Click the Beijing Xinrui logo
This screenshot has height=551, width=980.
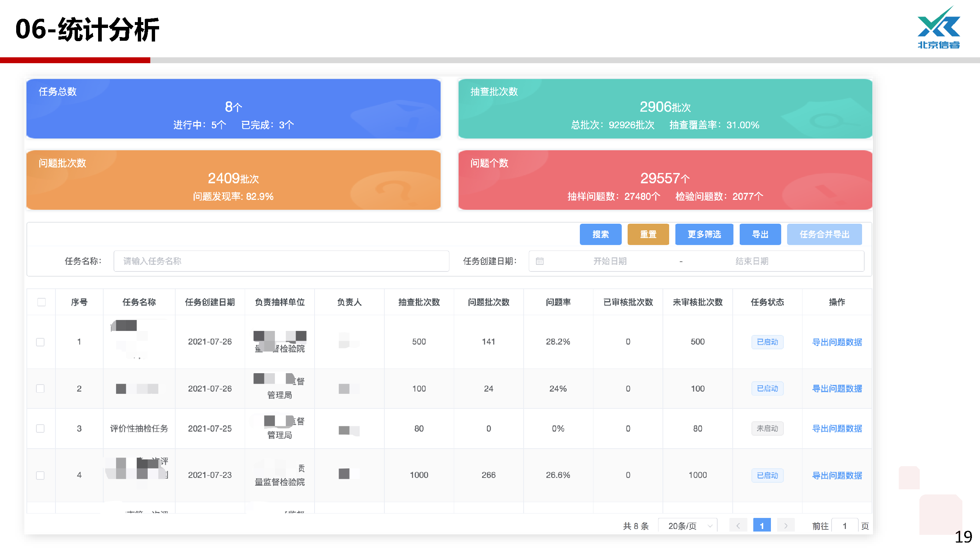[x=938, y=28]
